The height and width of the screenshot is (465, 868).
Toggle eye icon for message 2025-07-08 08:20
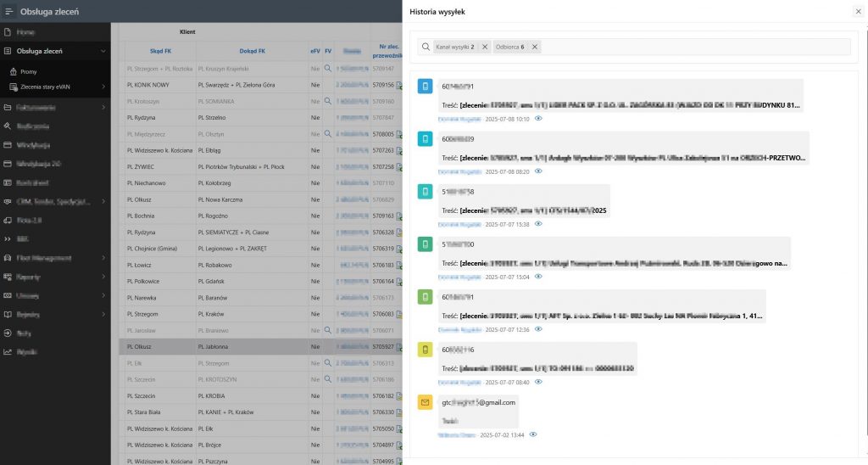[x=538, y=171]
